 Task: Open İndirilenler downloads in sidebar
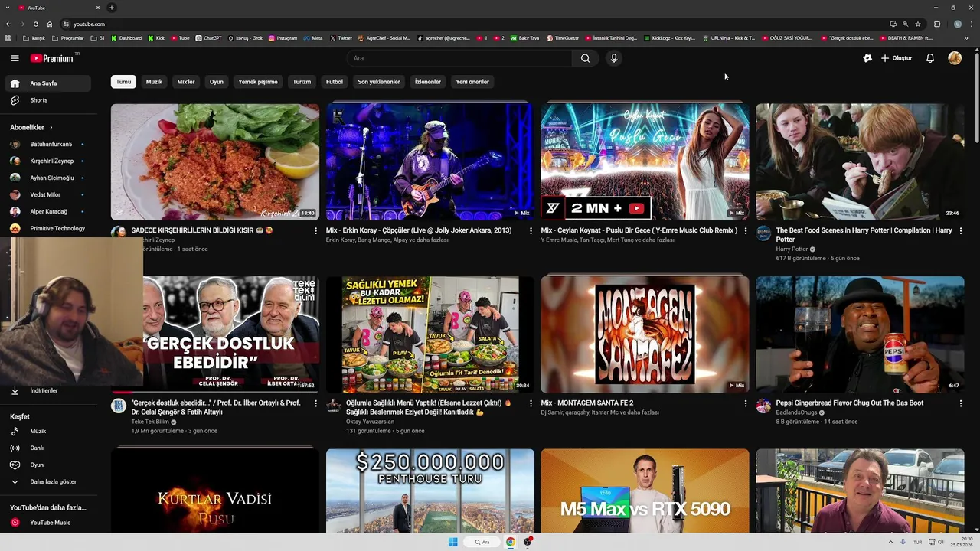[x=47, y=390]
